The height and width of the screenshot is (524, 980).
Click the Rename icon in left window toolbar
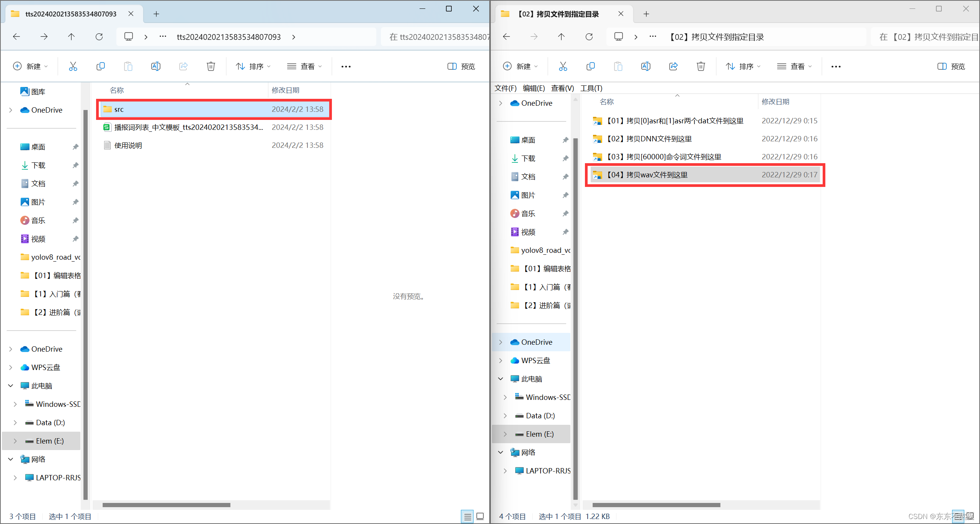point(155,66)
